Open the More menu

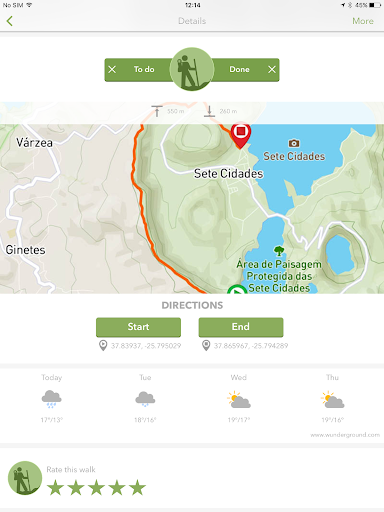tap(363, 21)
